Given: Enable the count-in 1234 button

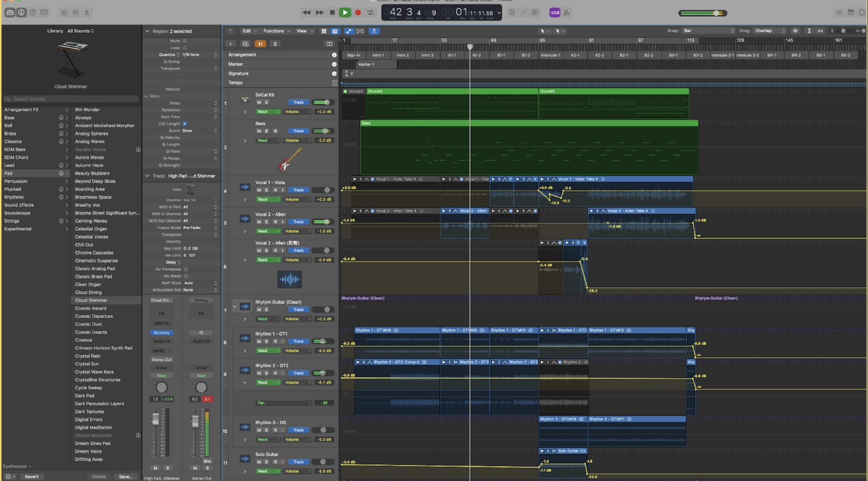Looking at the screenshot, I should coord(554,12).
